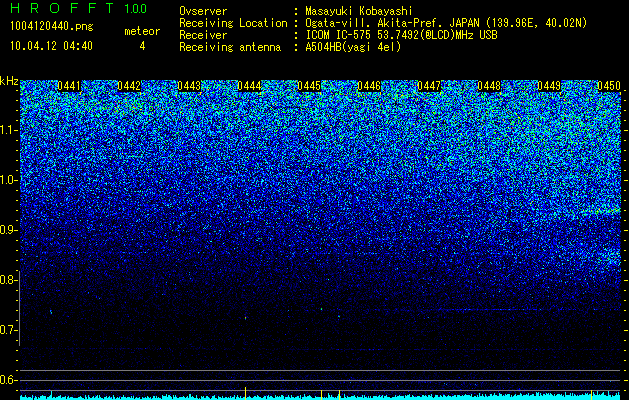629x400 pixels.
Task: Click the 0446 time label
Action: pyautogui.click(x=369, y=86)
